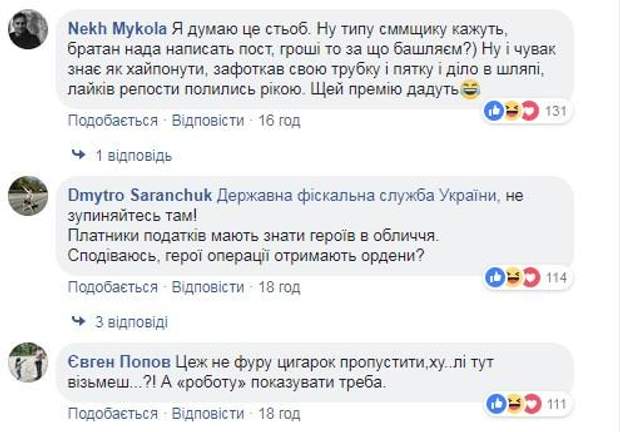Reply to Nekh Mykola with 'Відповісти'

(208, 120)
